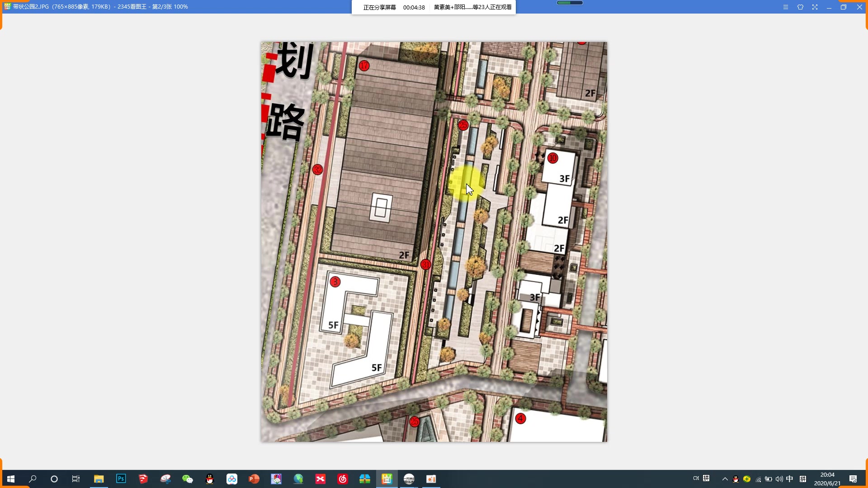Click the skin/theme shirt icon in title bar
Screen dimensions: 868x488
800,7
